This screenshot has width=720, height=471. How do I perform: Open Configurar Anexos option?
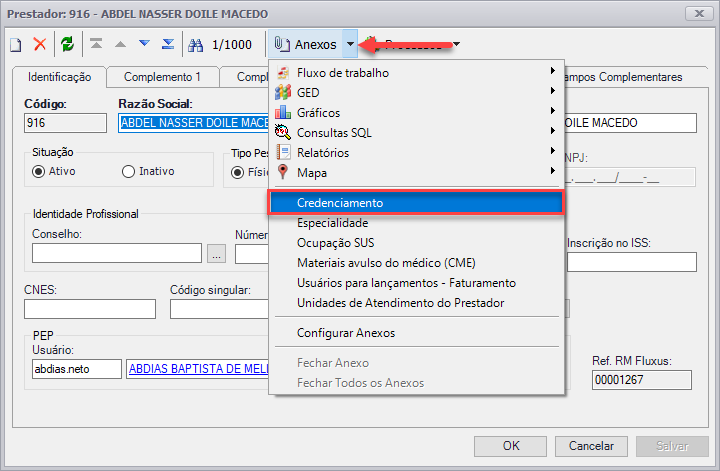point(416,333)
